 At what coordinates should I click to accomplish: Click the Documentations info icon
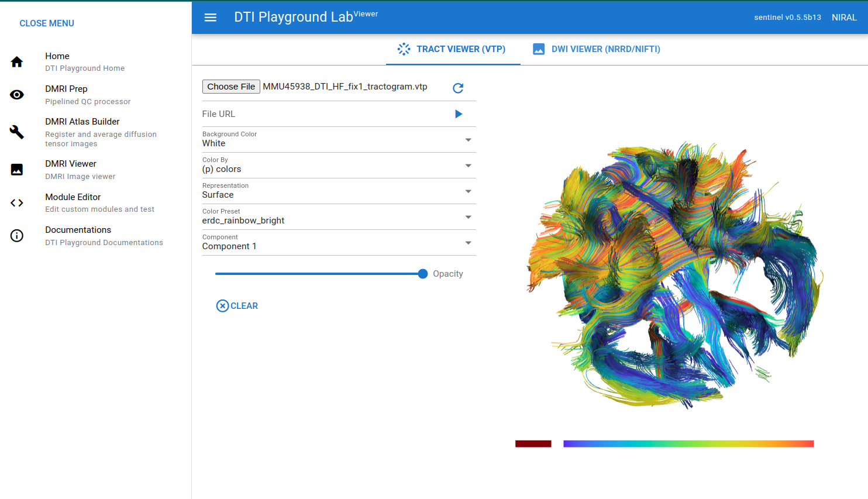tap(17, 236)
